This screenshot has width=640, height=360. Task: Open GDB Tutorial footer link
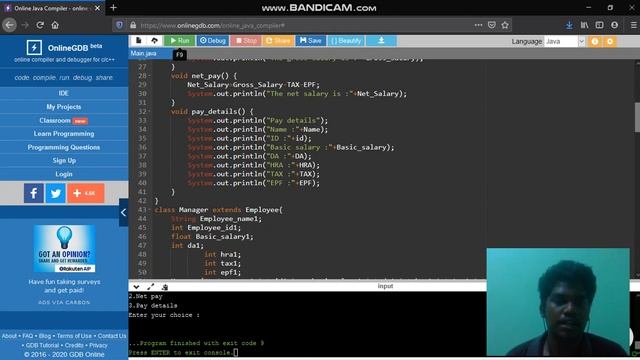42,345
